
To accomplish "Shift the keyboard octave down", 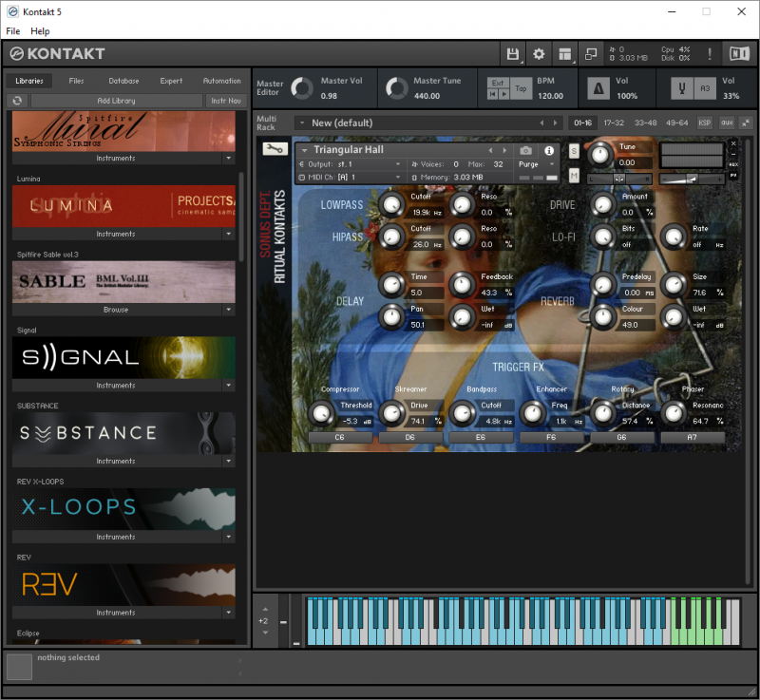I will 266,633.
